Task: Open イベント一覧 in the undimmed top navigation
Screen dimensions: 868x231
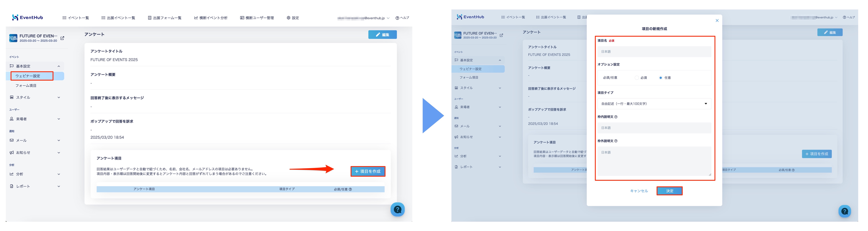Action: 76,18
